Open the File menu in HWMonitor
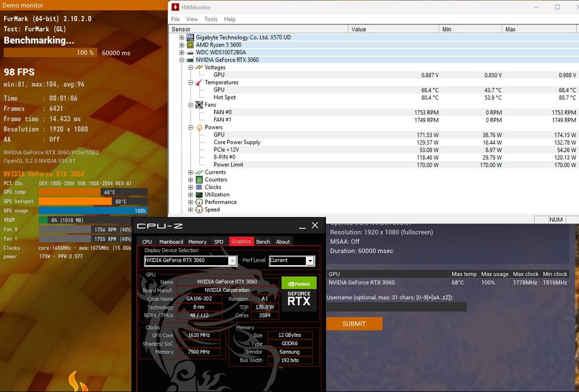 (x=175, y=19)
